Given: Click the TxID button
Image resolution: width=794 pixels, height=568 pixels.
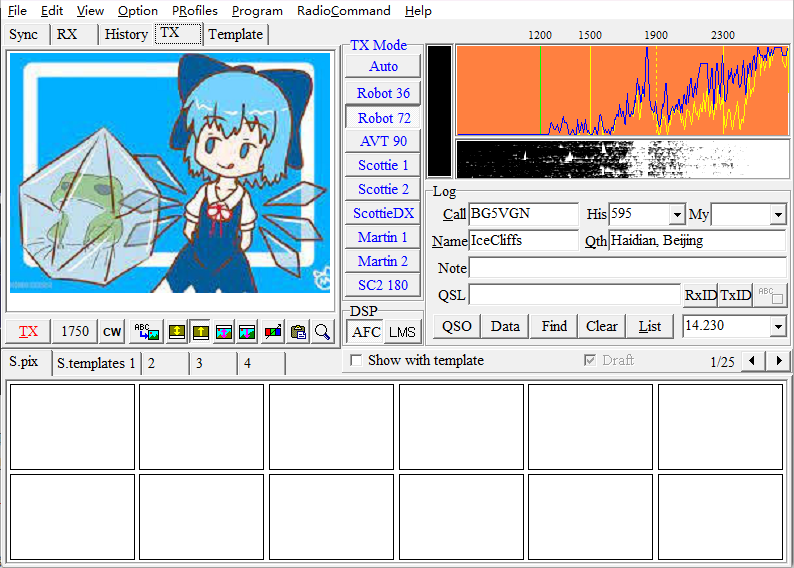Looking at the screenshot, I should (x=736, y=295).
